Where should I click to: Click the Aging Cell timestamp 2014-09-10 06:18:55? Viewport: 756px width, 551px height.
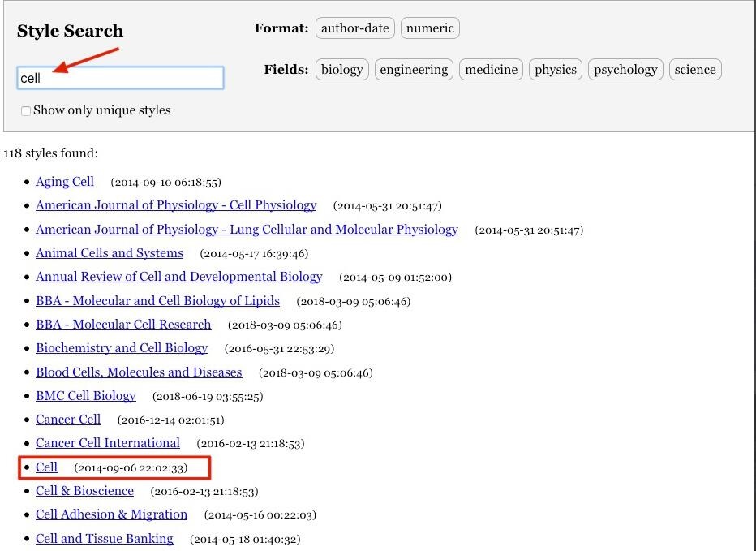pyautogui.click(x=165, y=183)
